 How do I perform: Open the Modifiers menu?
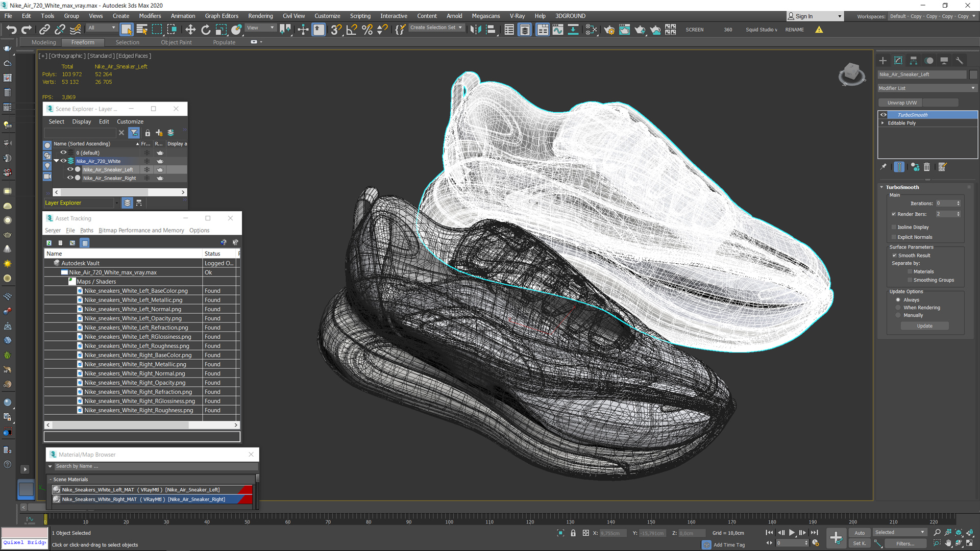click(150, 16)
